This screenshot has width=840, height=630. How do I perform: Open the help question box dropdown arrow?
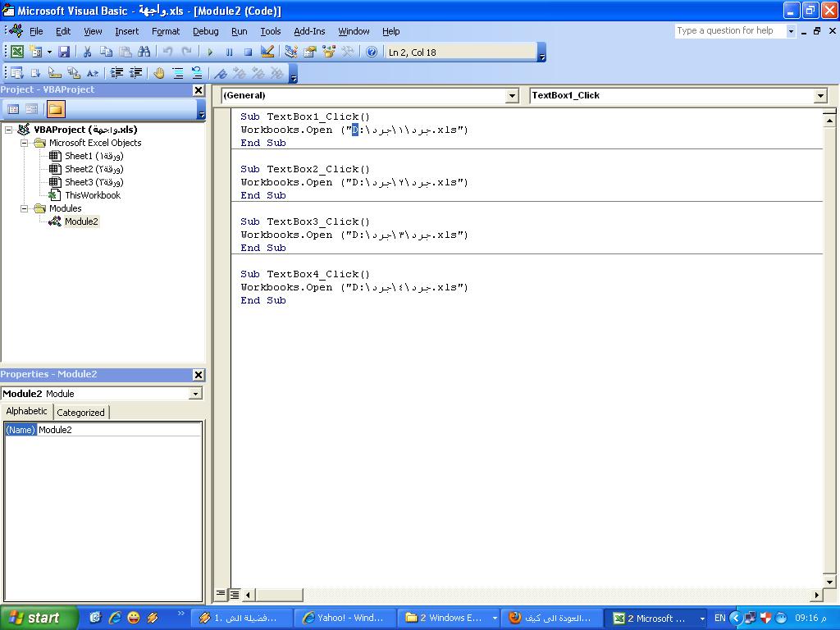pyautogui.click(x=791, y=31)
